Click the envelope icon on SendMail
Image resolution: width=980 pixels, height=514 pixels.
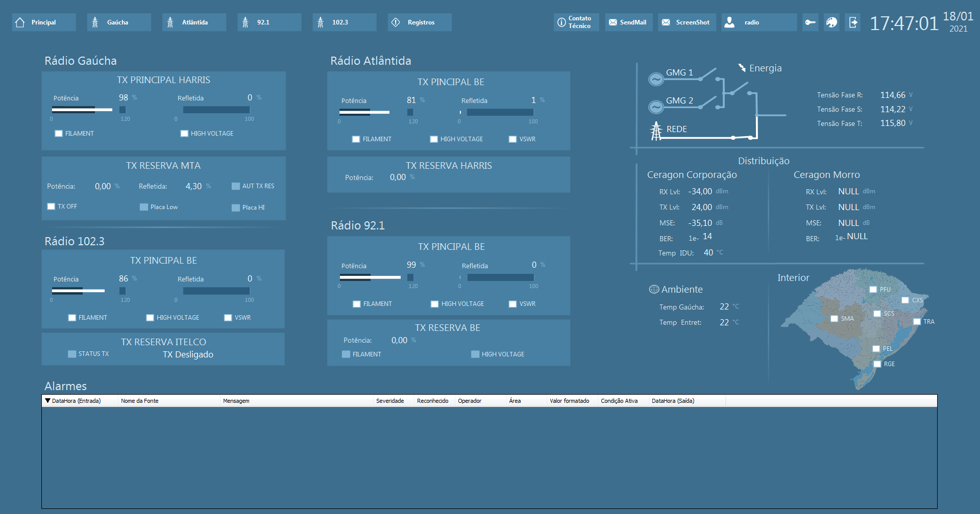click(613, 22)
